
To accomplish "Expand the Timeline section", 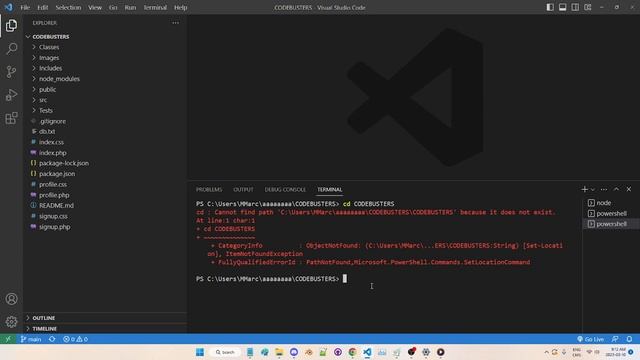I will [105, 329].
